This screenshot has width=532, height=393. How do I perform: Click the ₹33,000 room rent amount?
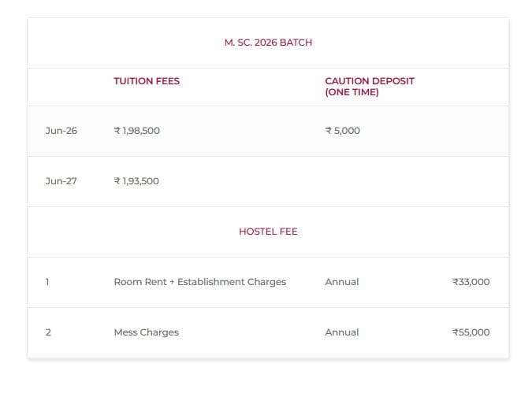click(x=471, y=282)
